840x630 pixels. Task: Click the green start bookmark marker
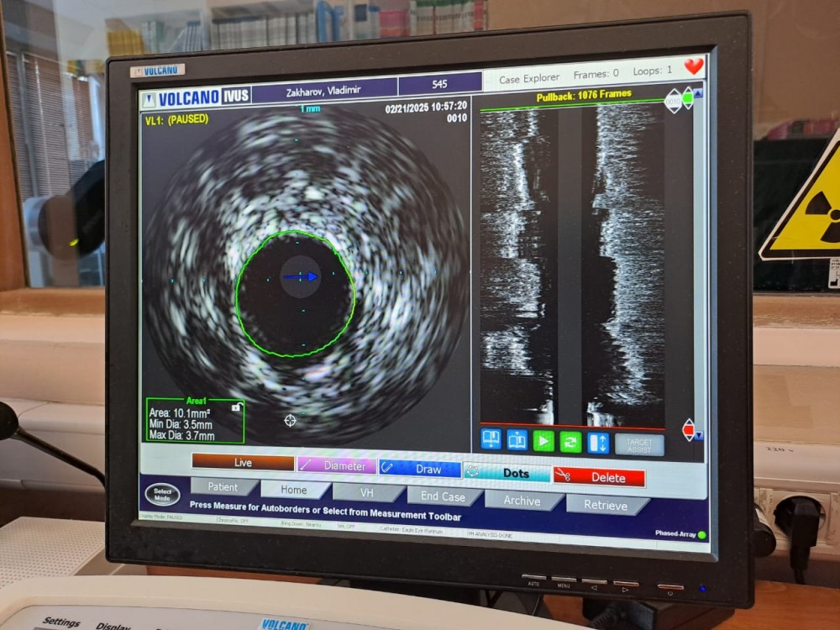click(x=688, y=99)
